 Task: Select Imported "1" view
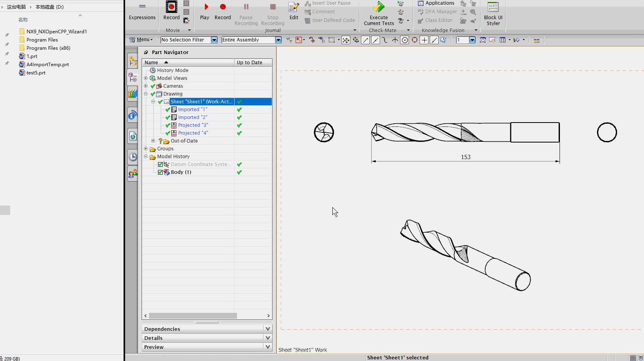pos(193,110)
